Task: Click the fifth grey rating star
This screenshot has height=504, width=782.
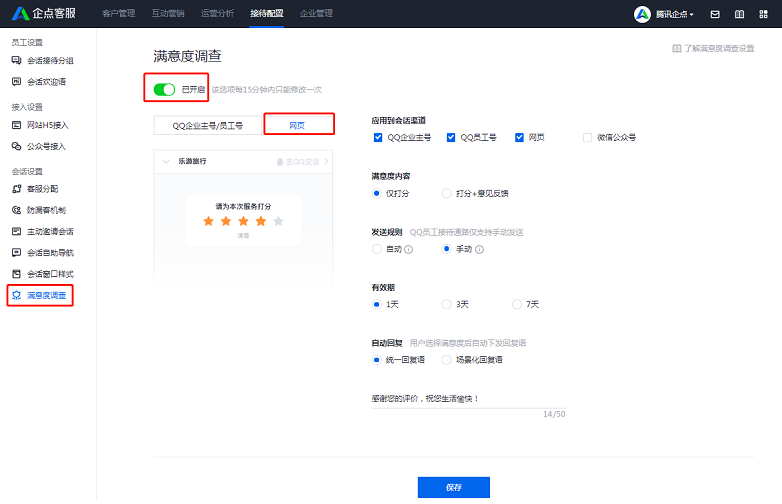Action: tap(278, 221)
